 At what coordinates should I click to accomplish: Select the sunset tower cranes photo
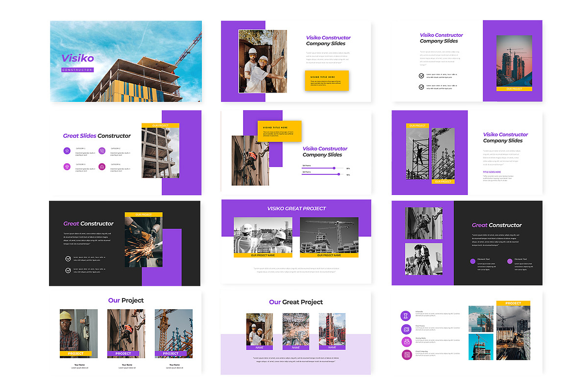(514, 61)
